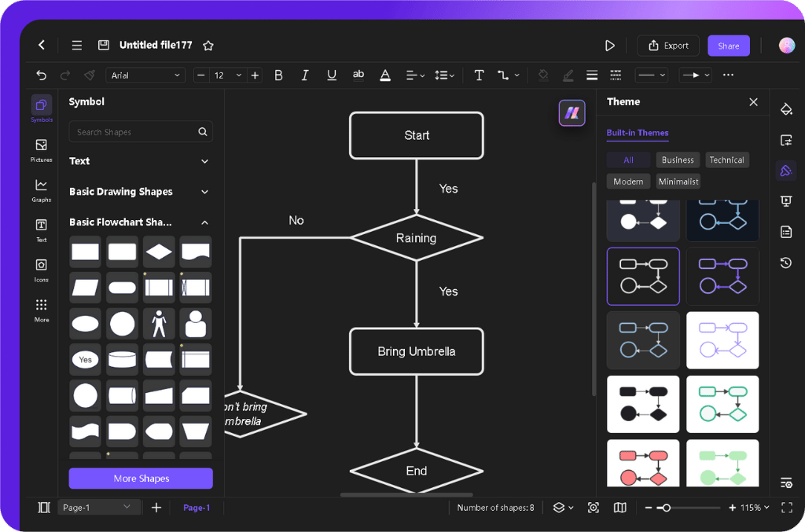
Task: Open the Theme brush panel on right sidebar
Action: (785, 171)
